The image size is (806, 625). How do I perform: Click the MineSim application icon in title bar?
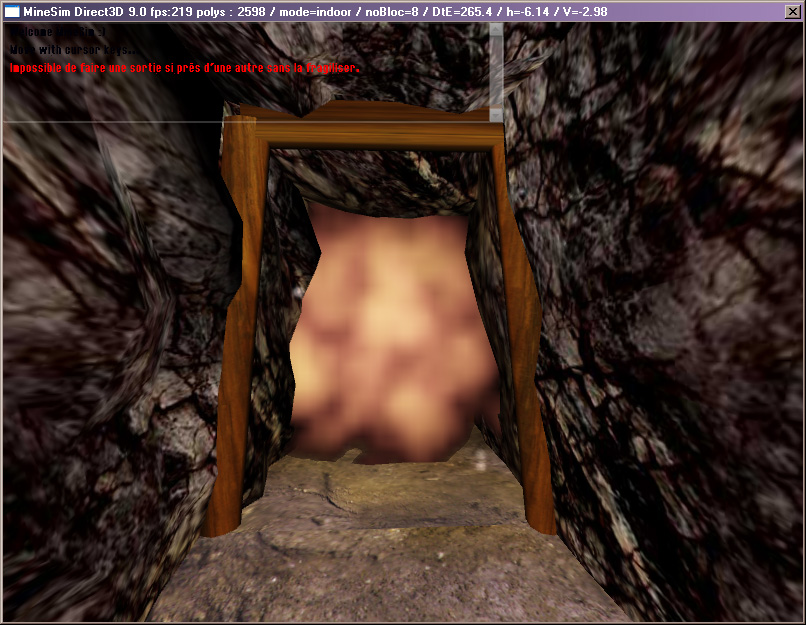pos(14,11)
